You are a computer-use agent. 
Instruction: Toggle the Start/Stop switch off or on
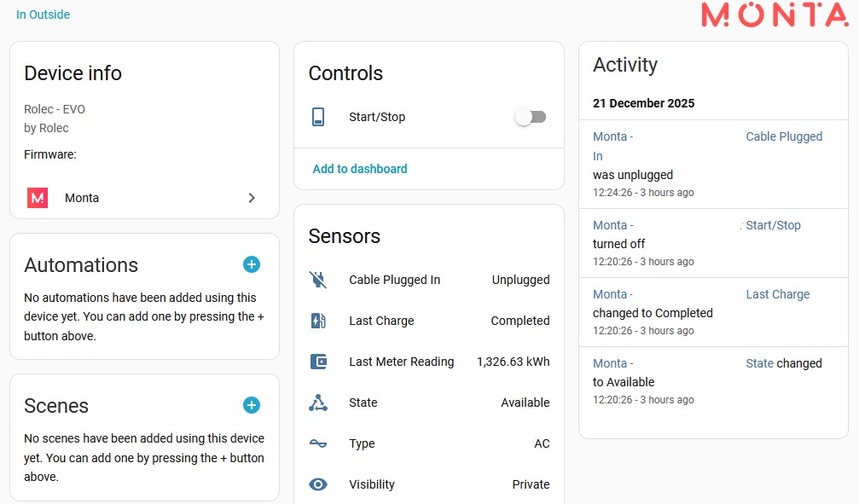coord(530,116)
